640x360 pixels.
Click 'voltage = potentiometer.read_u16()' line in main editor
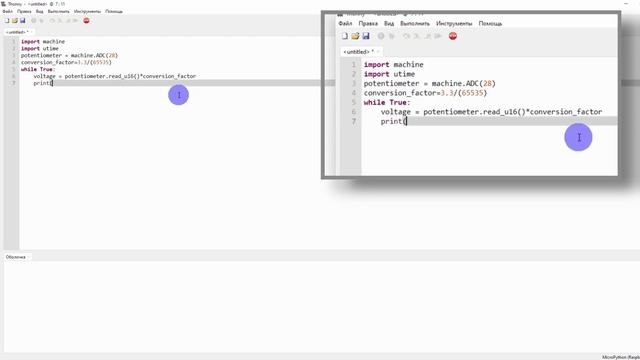click(115, 76)
